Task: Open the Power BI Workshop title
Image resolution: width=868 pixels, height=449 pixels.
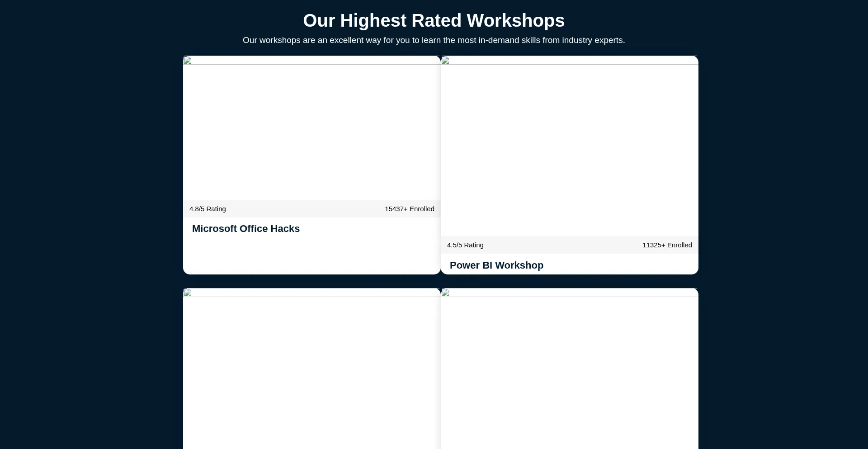Action: 496,265
